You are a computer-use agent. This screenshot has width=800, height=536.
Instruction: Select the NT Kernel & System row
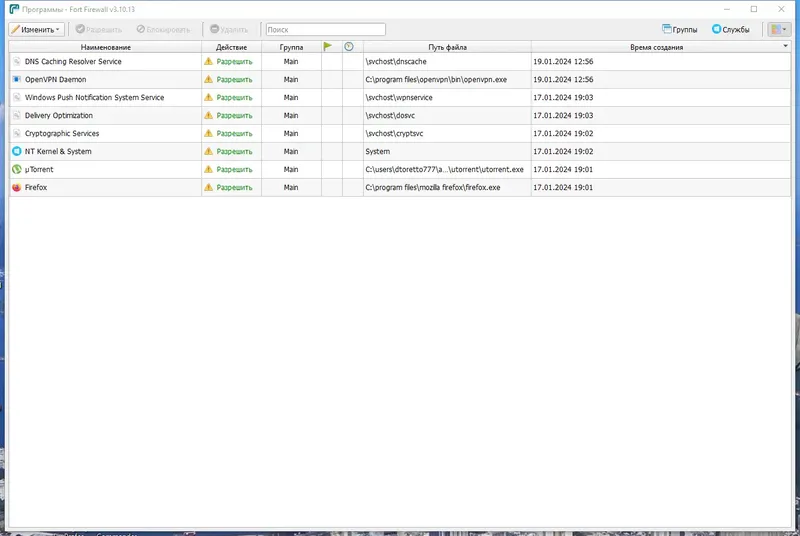point(400,151)
